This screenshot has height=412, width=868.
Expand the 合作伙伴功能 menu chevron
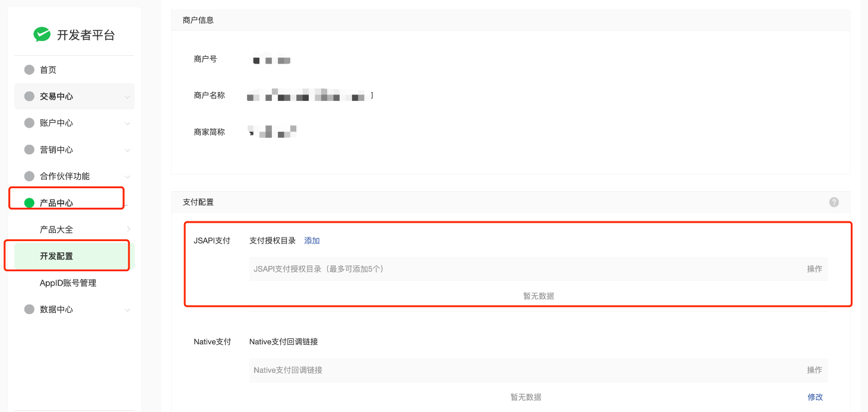(x=127, y=177)
